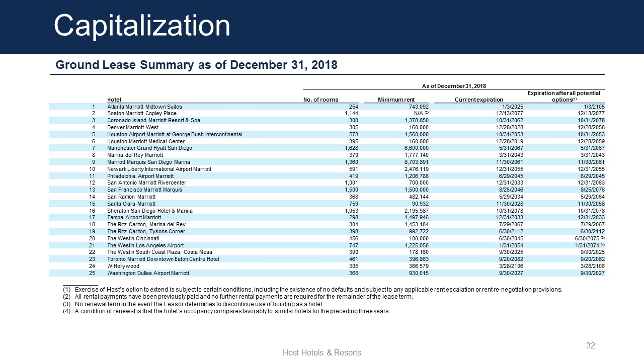Image resolution: width=644 pixels, height=362 pixels.
Task: Click current expiration 12/28/2019
Action: coord(510,141)
